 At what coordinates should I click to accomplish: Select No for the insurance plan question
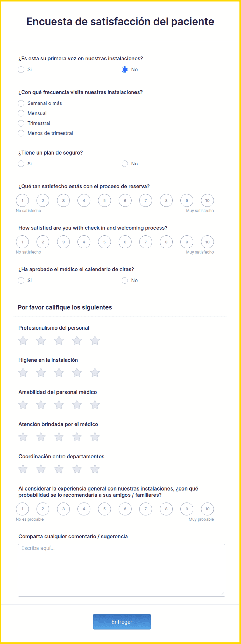point(125,164)
